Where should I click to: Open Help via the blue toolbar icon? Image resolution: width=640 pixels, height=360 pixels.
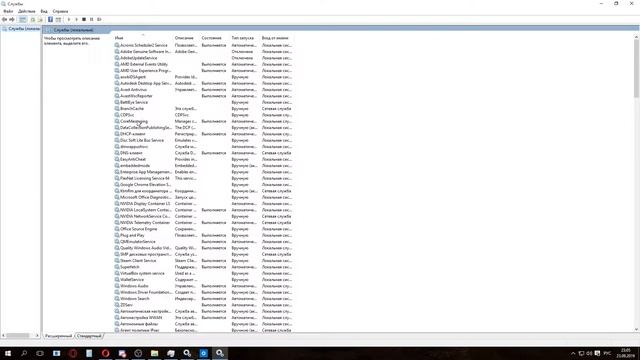tap(50, 20)
